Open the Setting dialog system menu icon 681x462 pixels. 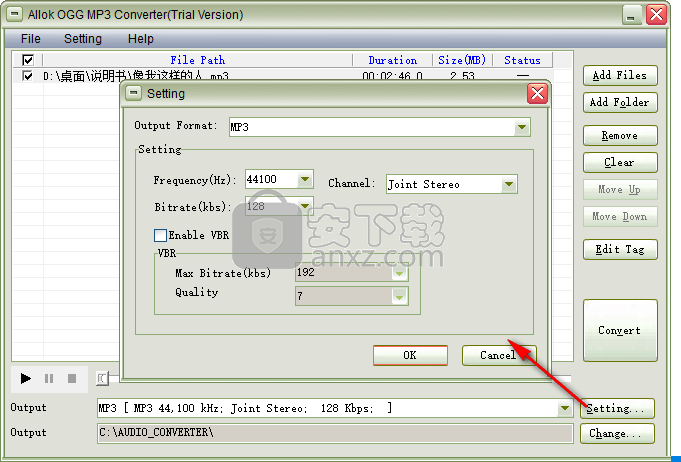(x=133, y=93)
